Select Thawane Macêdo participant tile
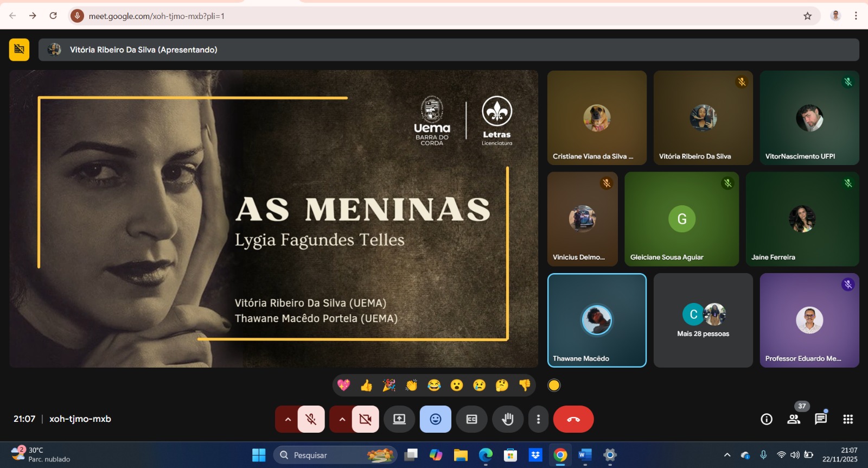Image resolution: width=868 pixels, height=468 pixels. [x=597, y=320]
